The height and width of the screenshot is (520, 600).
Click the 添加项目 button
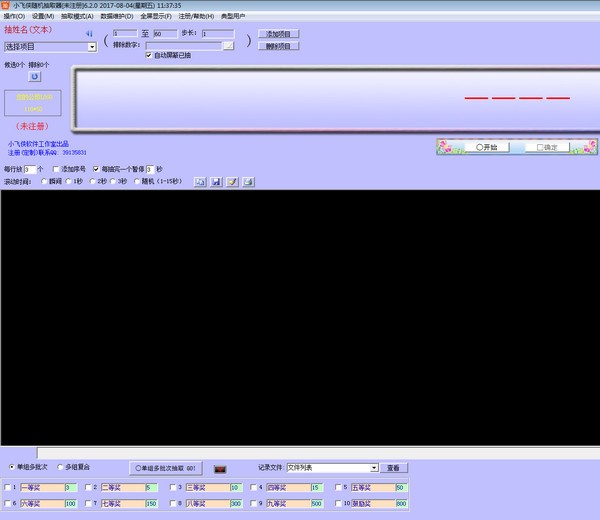tap(279, 34)
